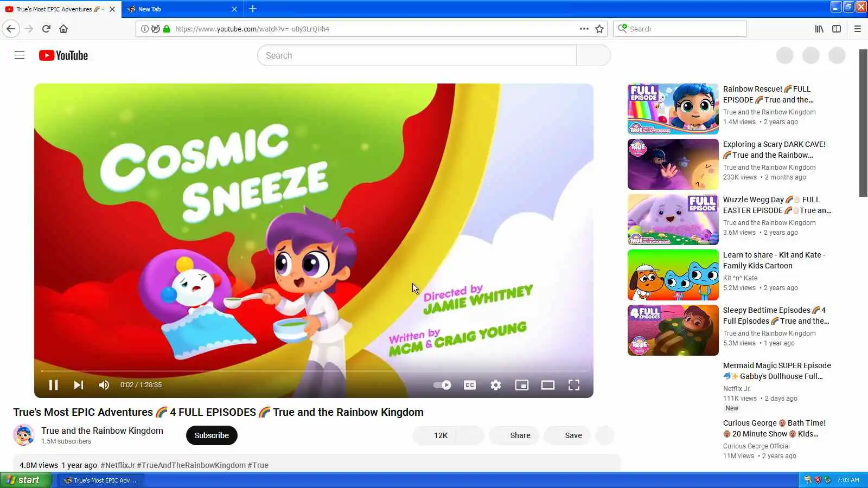Open Rainbow Rescue full episode thumbnail

(x=673, y=109)
